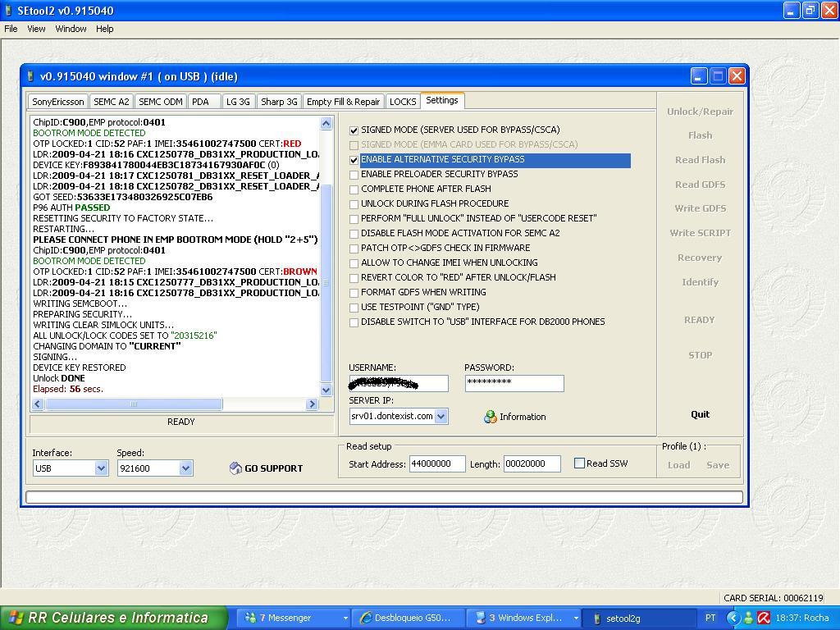The image size is (840, 630).
Task: Open Desbloqueio G50 browser taskbar item
Action: 409,618
